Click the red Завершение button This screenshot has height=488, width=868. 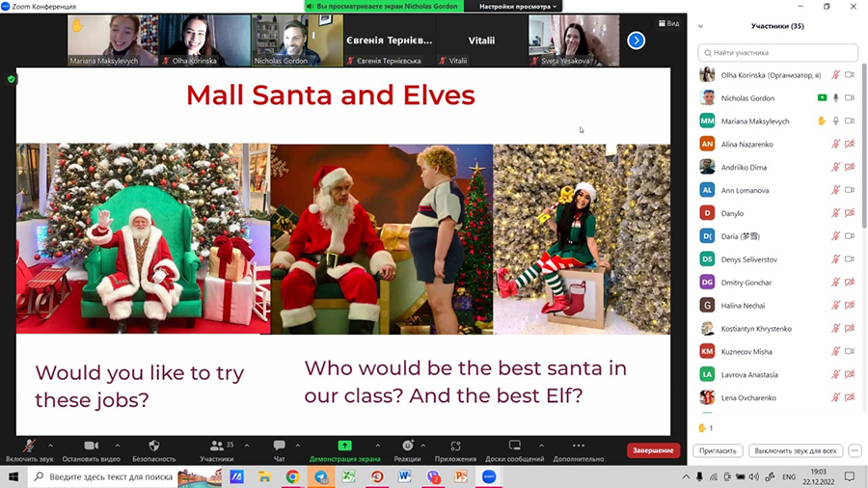click(653, 450)
